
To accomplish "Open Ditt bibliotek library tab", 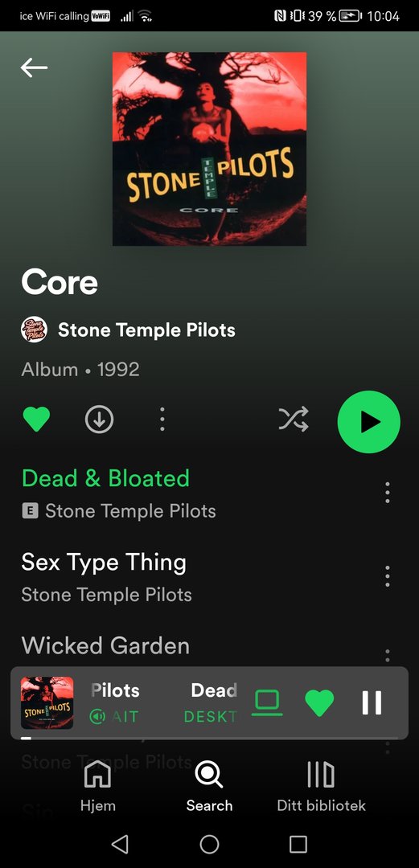I will coord(322,786).
